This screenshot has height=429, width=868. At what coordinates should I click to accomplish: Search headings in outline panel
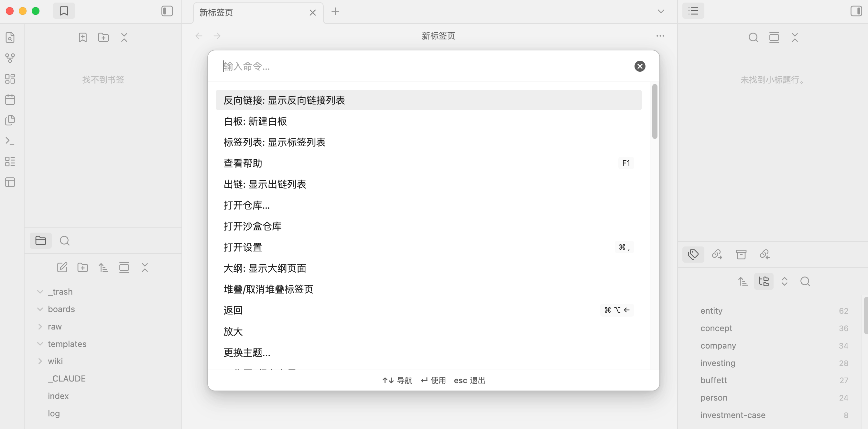pos(754,37)
